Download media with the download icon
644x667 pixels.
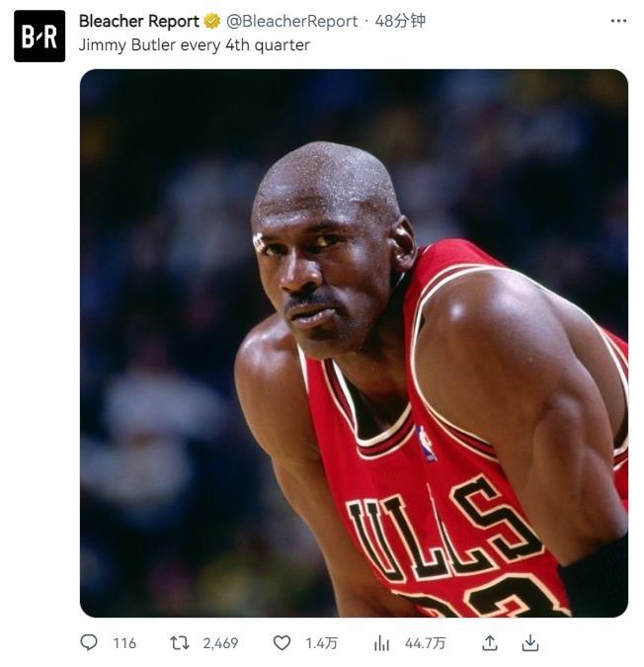pos(530,642)
